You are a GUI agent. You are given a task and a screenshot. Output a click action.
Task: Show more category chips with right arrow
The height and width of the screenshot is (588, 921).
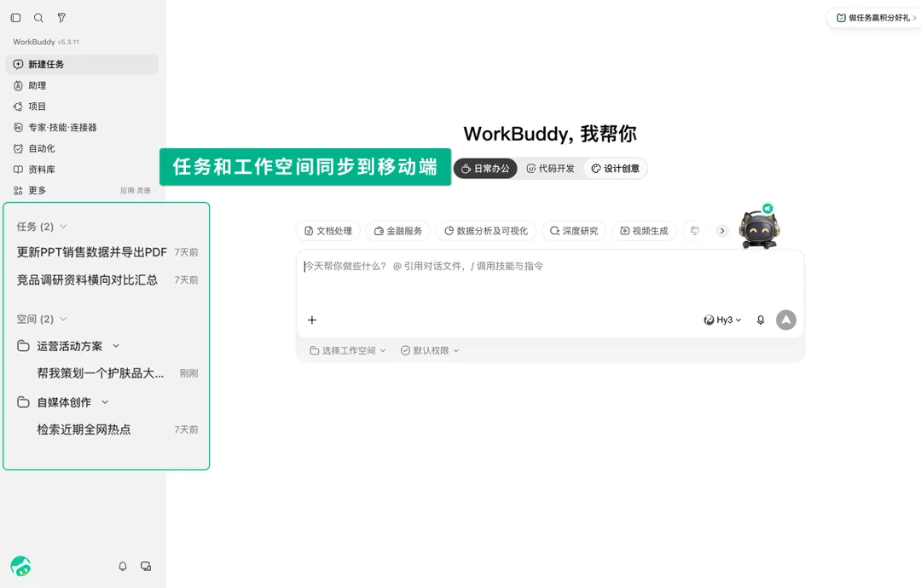click(722, 231)
